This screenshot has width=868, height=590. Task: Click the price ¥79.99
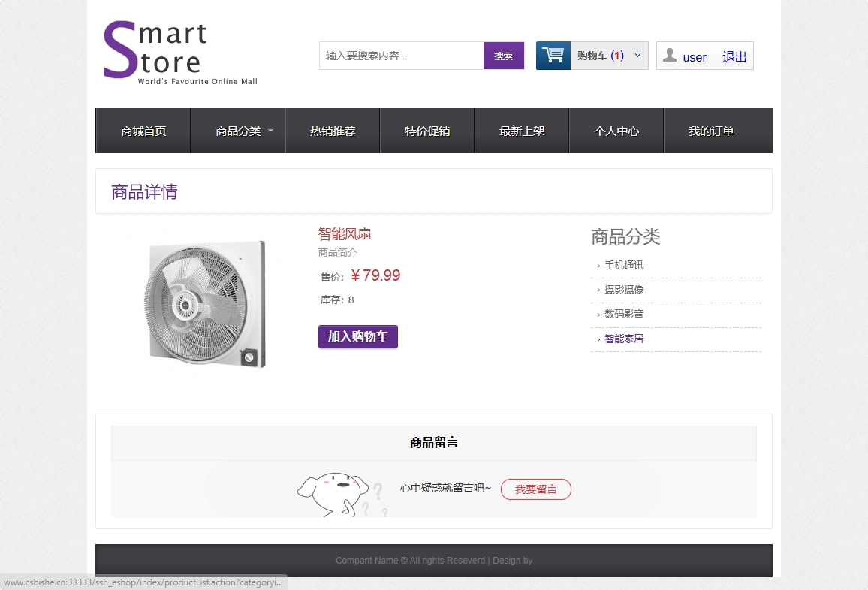pos(375,275)
